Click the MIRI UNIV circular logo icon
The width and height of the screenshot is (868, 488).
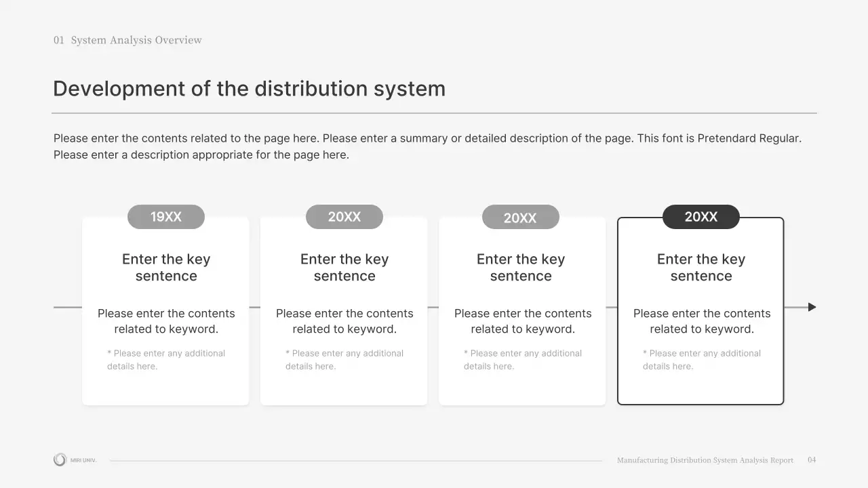pos(60,460)
